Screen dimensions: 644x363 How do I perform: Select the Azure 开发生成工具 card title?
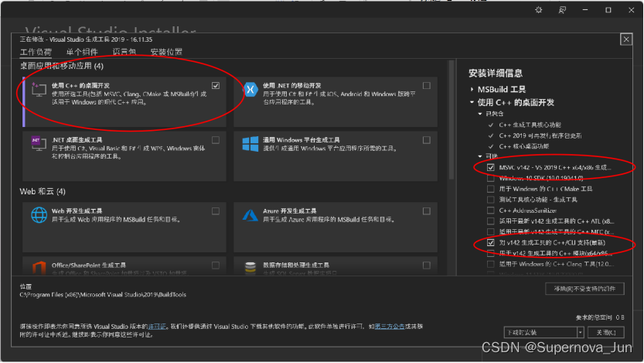click(x=290, y=211)
